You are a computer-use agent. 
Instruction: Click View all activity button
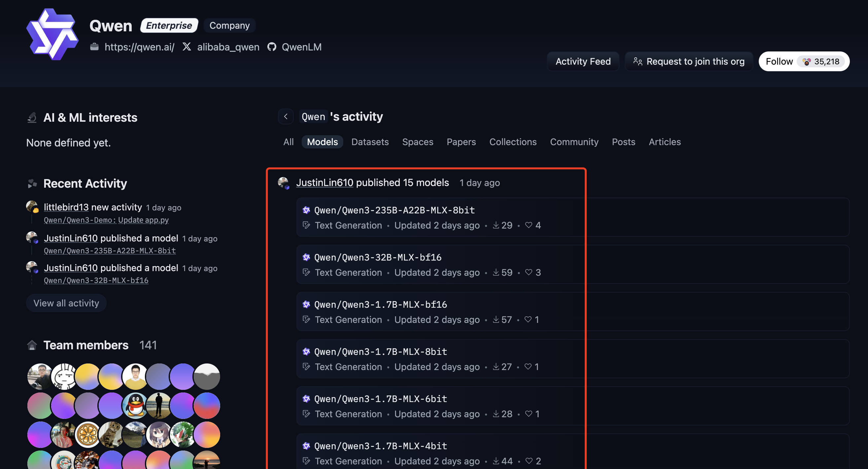coord(66,303)
